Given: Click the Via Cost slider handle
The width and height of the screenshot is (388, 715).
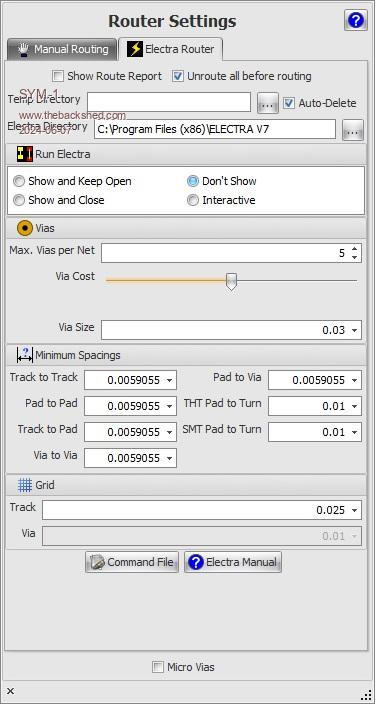Looking at the screenshot, I should click(232, 282).
